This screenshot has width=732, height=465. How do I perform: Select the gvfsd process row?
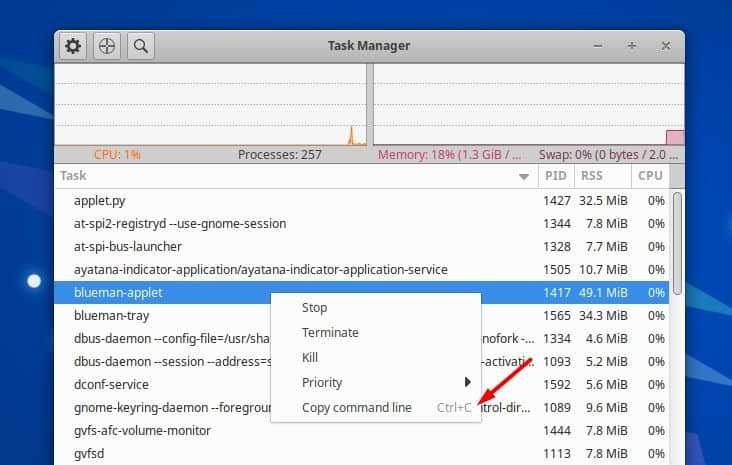point(362,453)
